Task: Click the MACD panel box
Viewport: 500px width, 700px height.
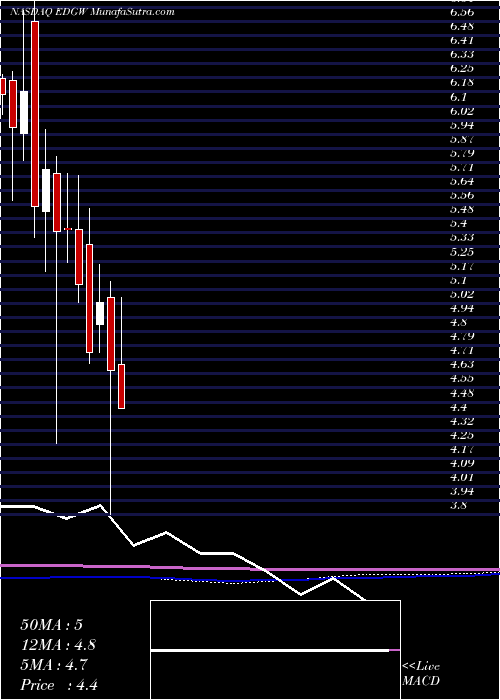Action: click(x=275, y=650)
